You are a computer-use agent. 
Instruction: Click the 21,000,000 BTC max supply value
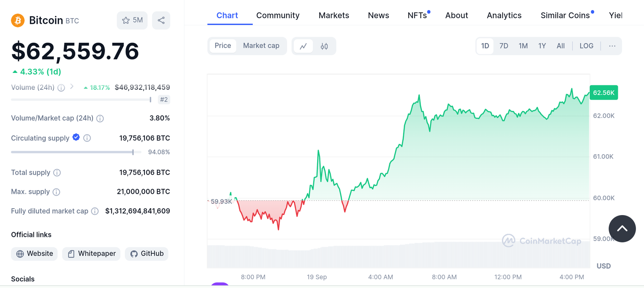pyautogui.click(x=143, y=192)
